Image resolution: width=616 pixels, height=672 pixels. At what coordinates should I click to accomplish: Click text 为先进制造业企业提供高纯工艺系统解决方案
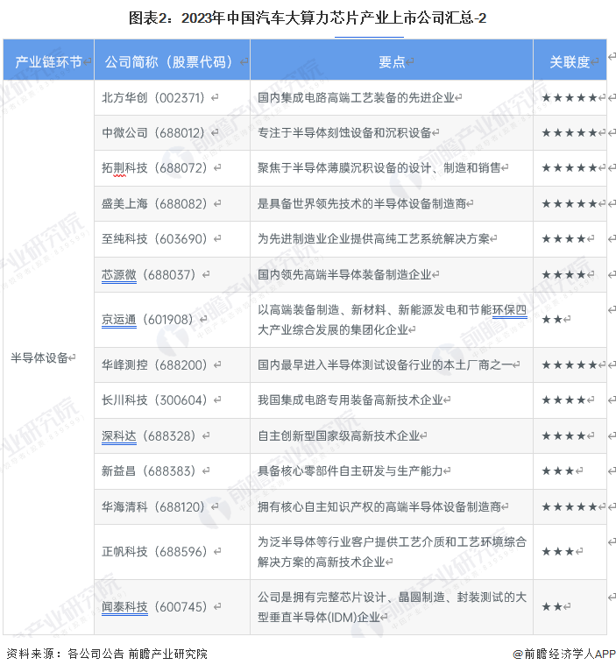[x=373, y=238]
